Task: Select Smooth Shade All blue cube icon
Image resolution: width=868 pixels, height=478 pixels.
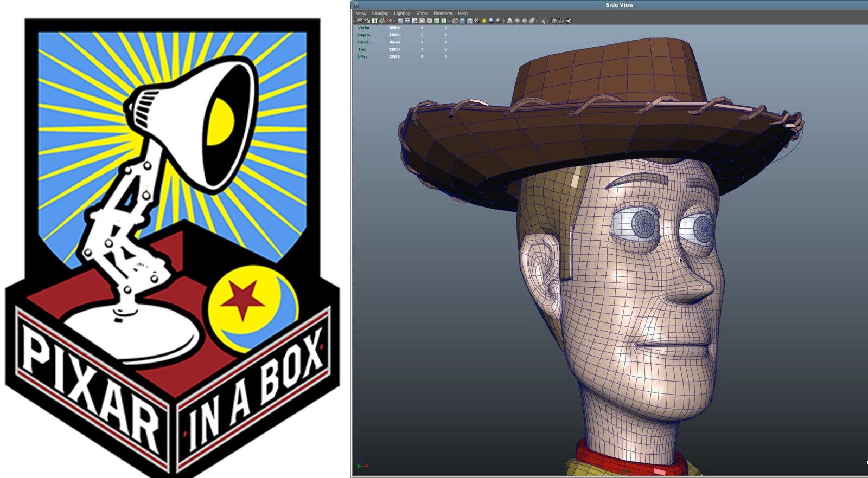Action: coord(462,21)
